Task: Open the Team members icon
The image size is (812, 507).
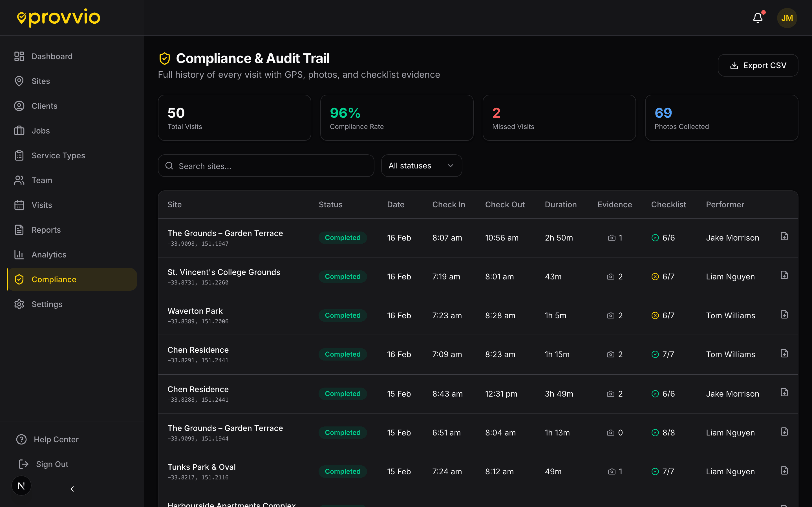Action: point(19,180)
